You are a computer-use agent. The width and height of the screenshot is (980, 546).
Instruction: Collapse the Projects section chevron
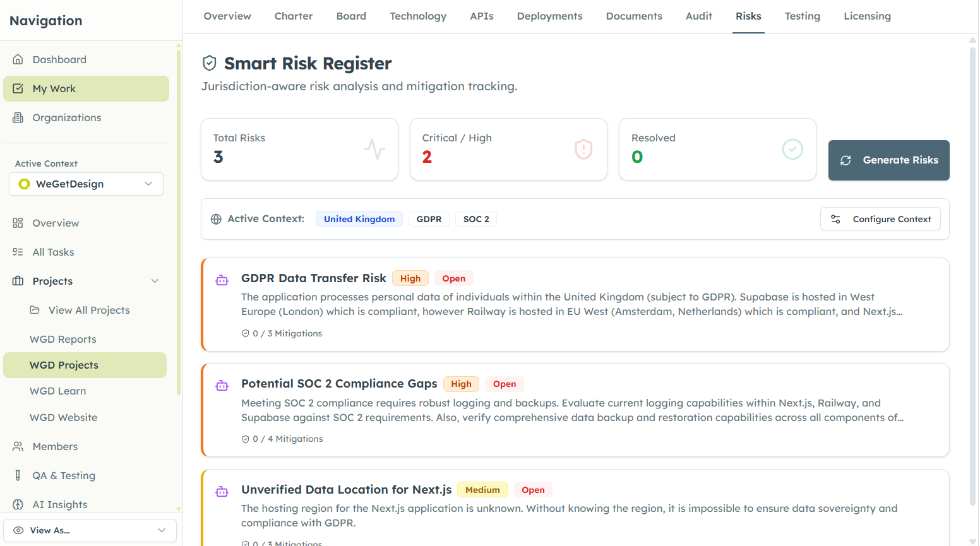(x=155, y=281)
